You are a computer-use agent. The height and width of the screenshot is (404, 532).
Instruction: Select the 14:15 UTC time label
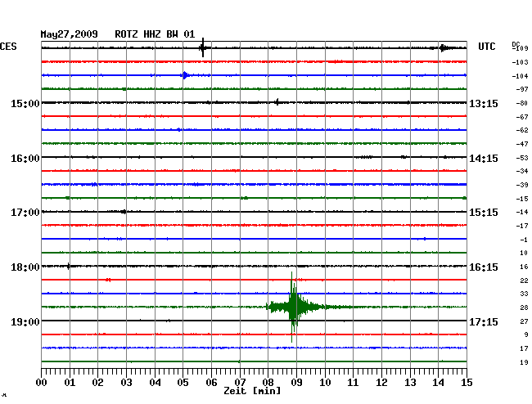[484, 159]
